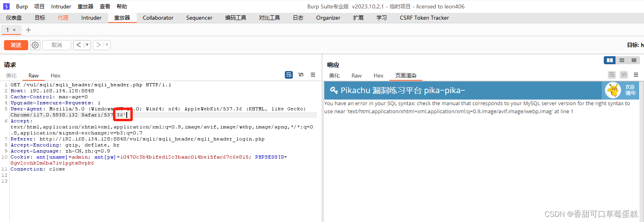Switch to Intruder tool tab
This screenshot has width=644, height=222.
(x=91, y=18)
